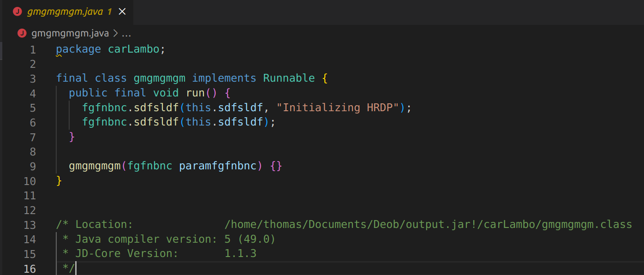Expand the breadcrumb ellipsis symbol list
644x275 pixels.
[126, 33]
